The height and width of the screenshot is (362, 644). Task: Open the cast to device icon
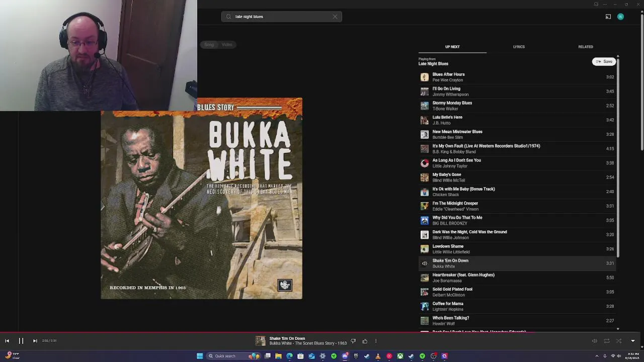[x=608, y=17]
